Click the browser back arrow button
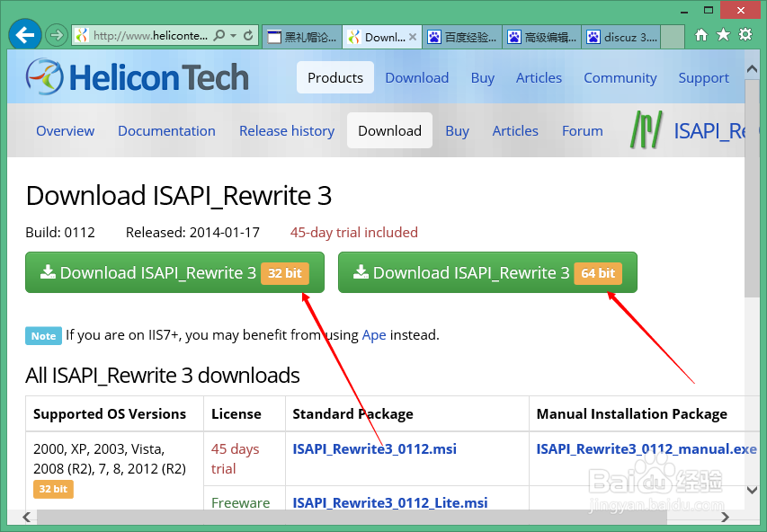 coord(24,35)
